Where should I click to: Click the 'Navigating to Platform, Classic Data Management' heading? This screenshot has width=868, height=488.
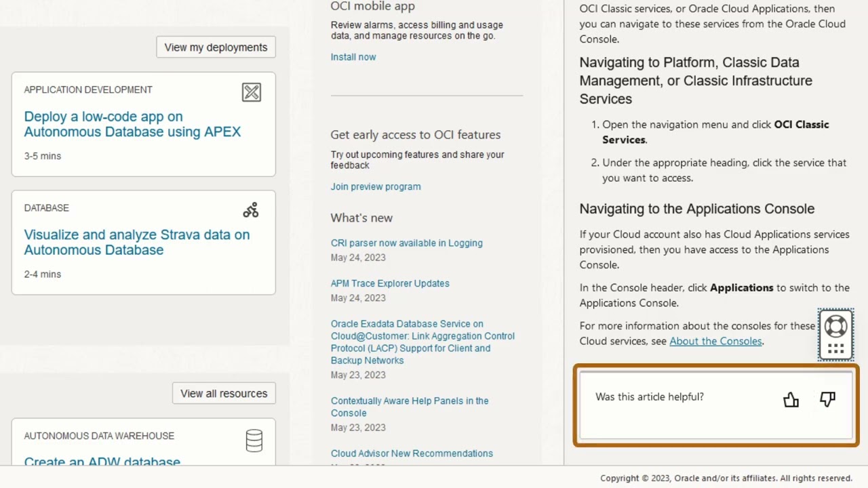696,80
